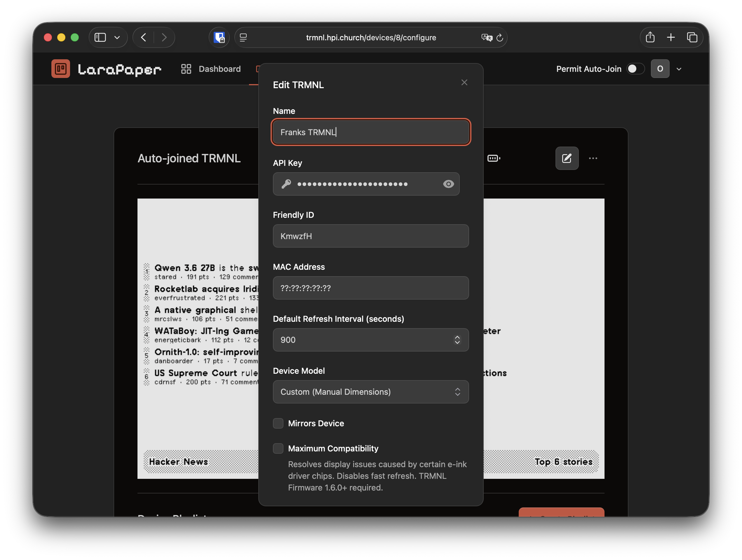The height and width of the screenshot is (560, 742).
Task: Click the 'US Supreme Court' story headline
Action: pos(206,373)
